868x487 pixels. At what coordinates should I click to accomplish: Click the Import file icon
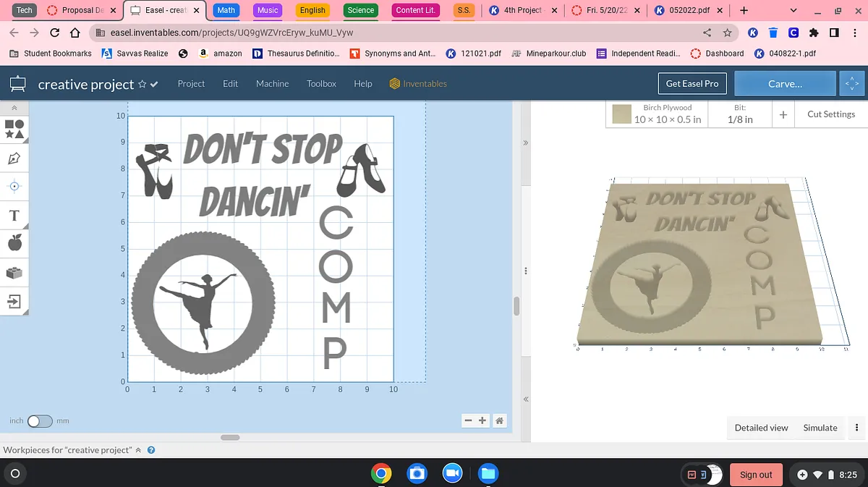pos(14,300)
